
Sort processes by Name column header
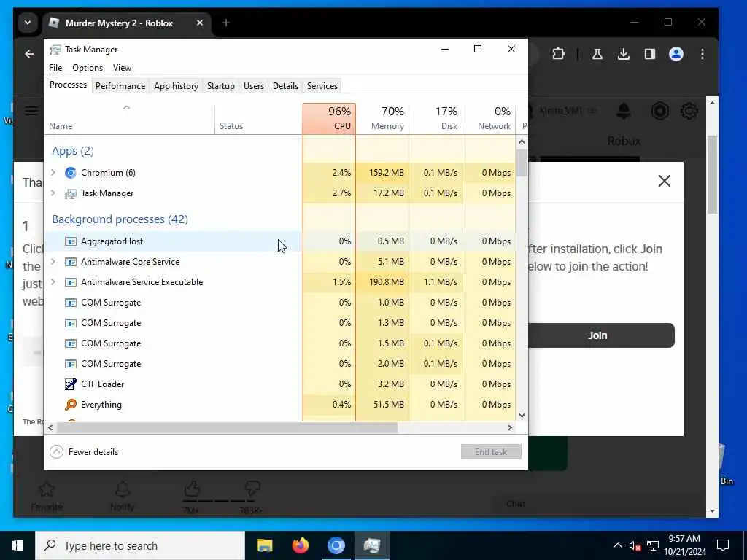coord(130,119)
